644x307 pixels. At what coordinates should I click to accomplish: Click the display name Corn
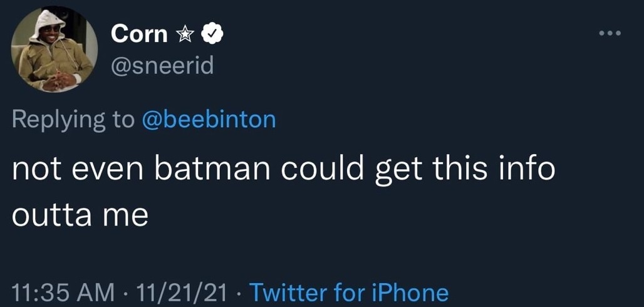(139, 34)
